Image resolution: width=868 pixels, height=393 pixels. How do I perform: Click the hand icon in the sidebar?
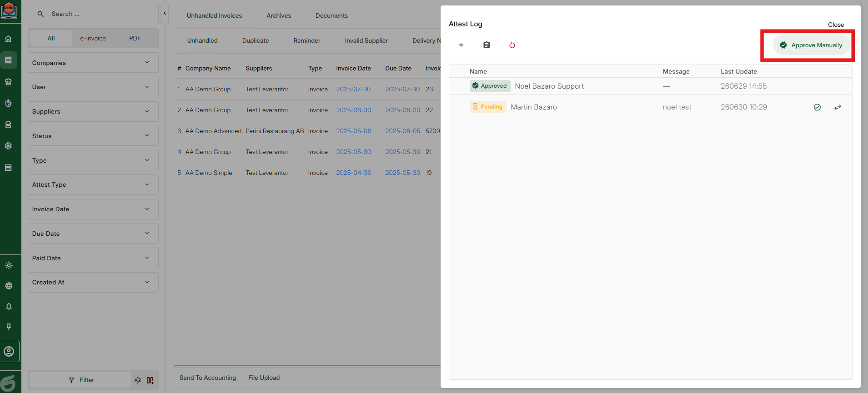[8, 103]
